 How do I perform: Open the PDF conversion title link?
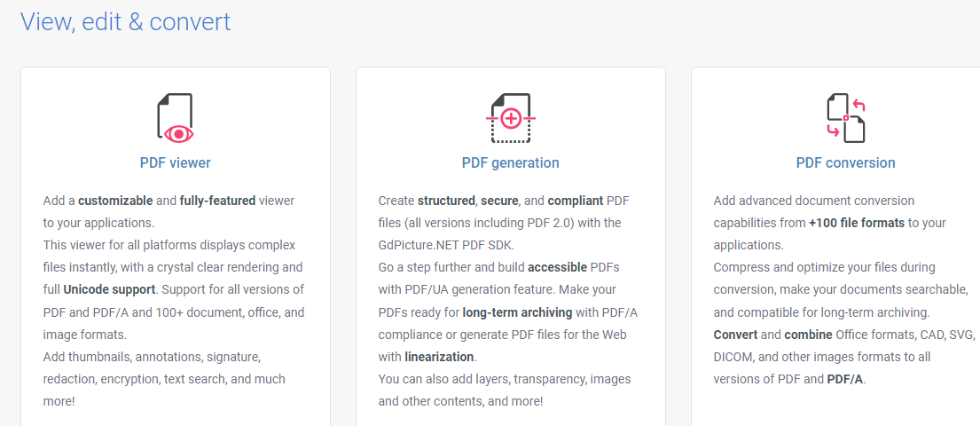pyautogui.click(x=845, y=162)
